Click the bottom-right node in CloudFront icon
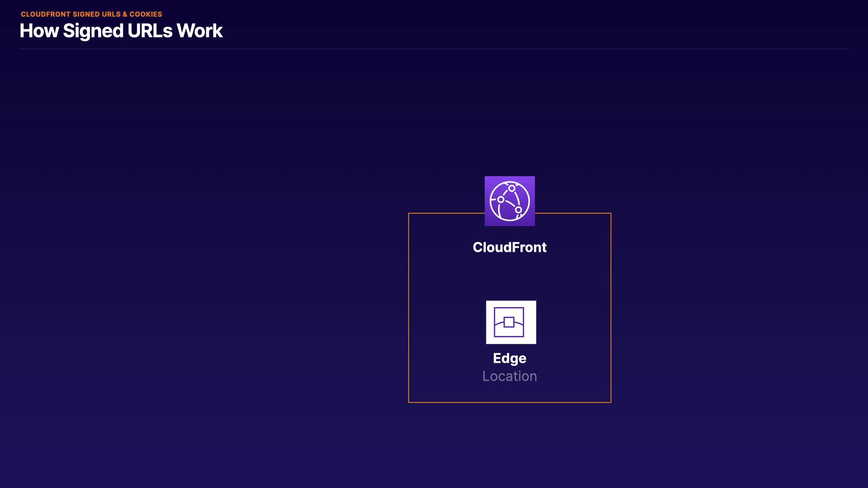868x488 pixels. (x=519, y=210)
